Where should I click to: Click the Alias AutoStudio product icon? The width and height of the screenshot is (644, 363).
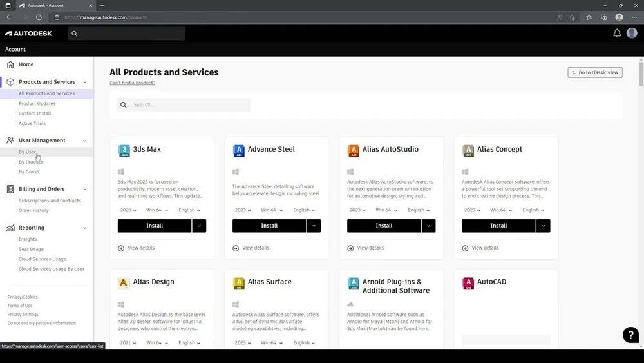point(354,151)
